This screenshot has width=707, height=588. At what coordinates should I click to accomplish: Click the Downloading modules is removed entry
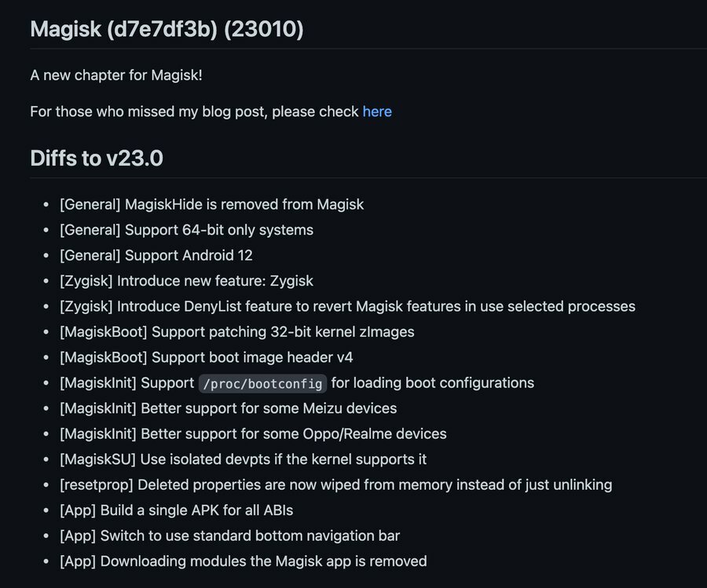tap(243, 561)
